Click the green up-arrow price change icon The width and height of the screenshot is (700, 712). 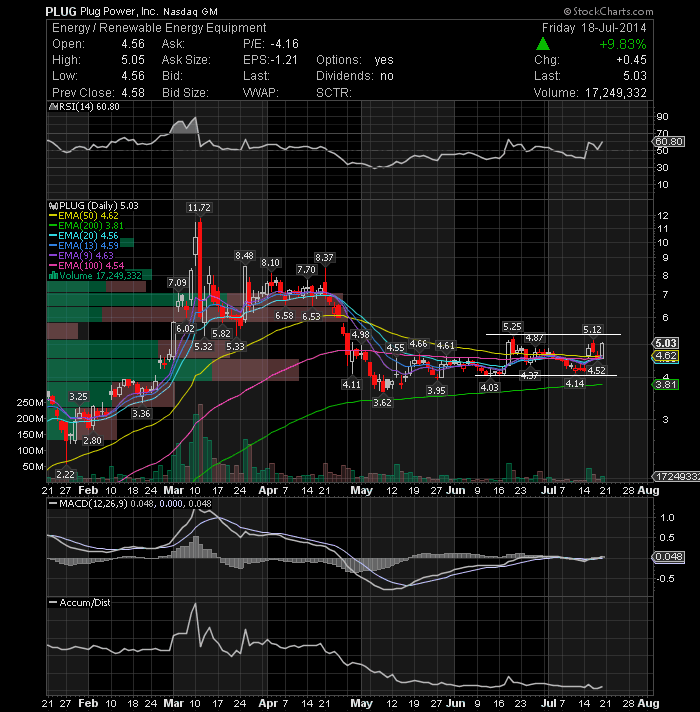tap(542, 44)
